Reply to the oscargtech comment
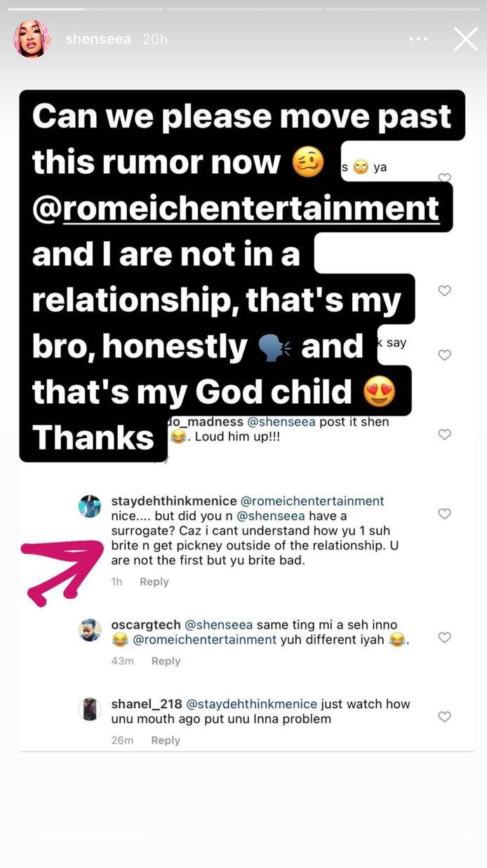The image size is (487, 868). [x=166, y=660]
